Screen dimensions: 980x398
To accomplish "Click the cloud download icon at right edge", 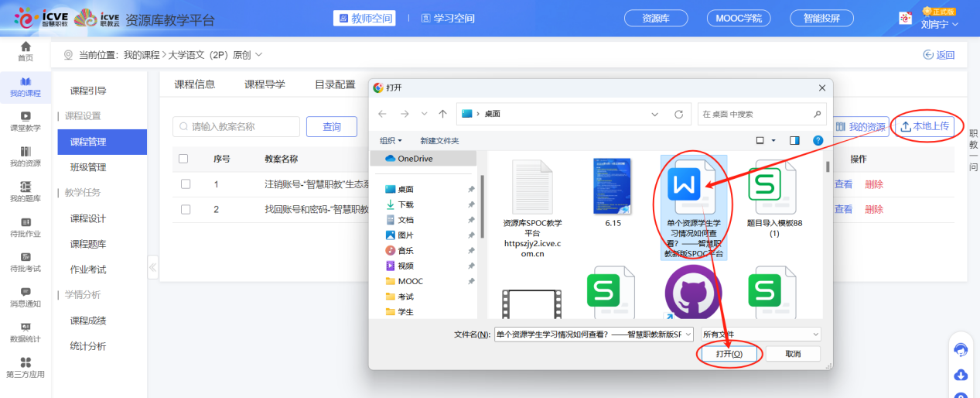I will tap(961, 376).
